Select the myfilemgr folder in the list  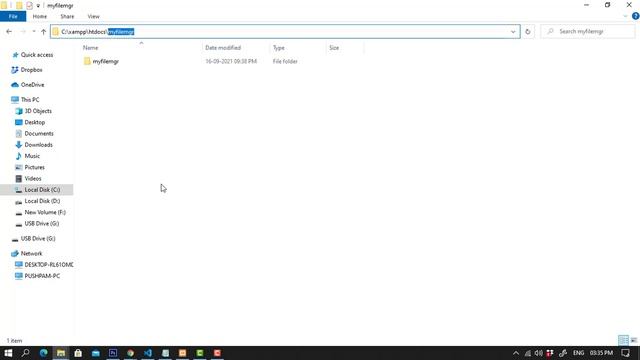105,61
